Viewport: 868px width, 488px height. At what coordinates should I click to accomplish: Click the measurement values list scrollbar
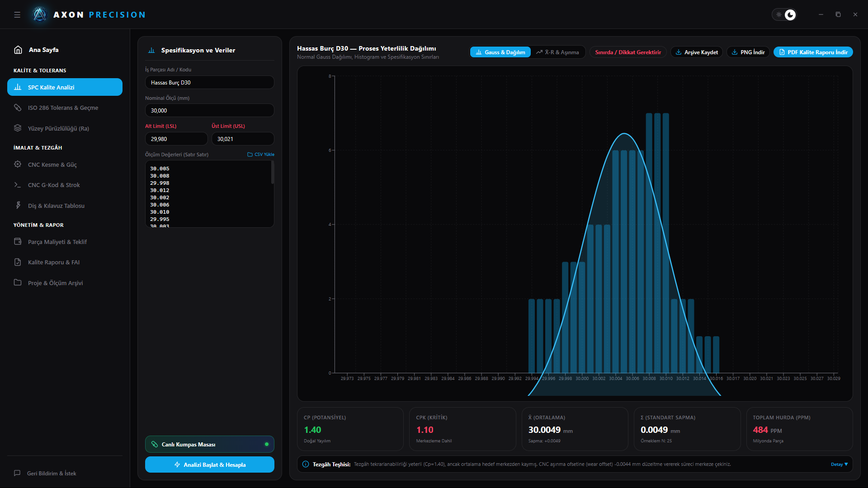click(273, 173)
